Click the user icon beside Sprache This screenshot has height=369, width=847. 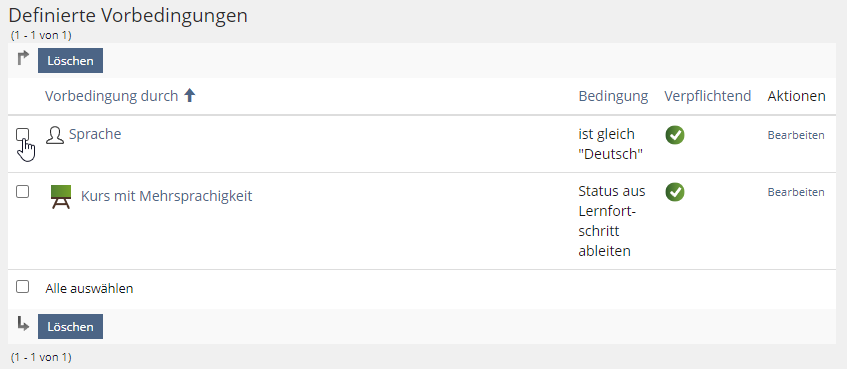click(x=55, y=135)
